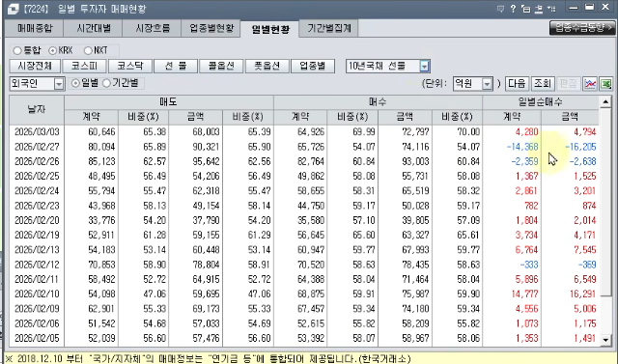Switch to the 시간대별 tab

click(94, 28)
